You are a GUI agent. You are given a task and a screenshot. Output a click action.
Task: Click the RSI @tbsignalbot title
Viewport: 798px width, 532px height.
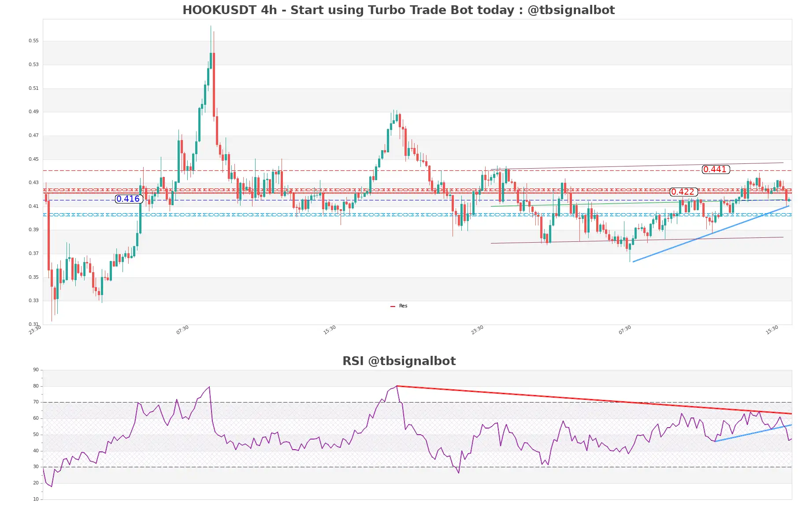tap(399, 361)
